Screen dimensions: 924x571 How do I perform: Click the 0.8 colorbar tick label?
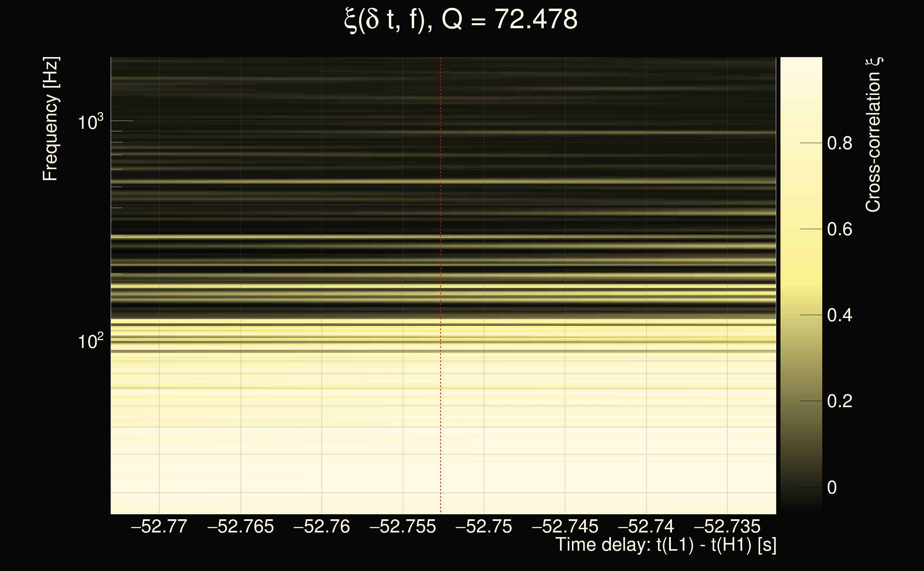pos(839,143)
